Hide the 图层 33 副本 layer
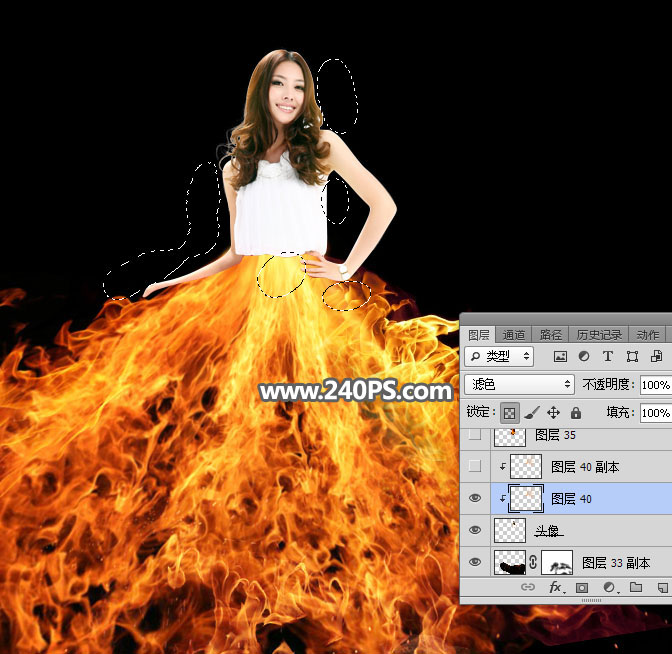 [475, 562]
